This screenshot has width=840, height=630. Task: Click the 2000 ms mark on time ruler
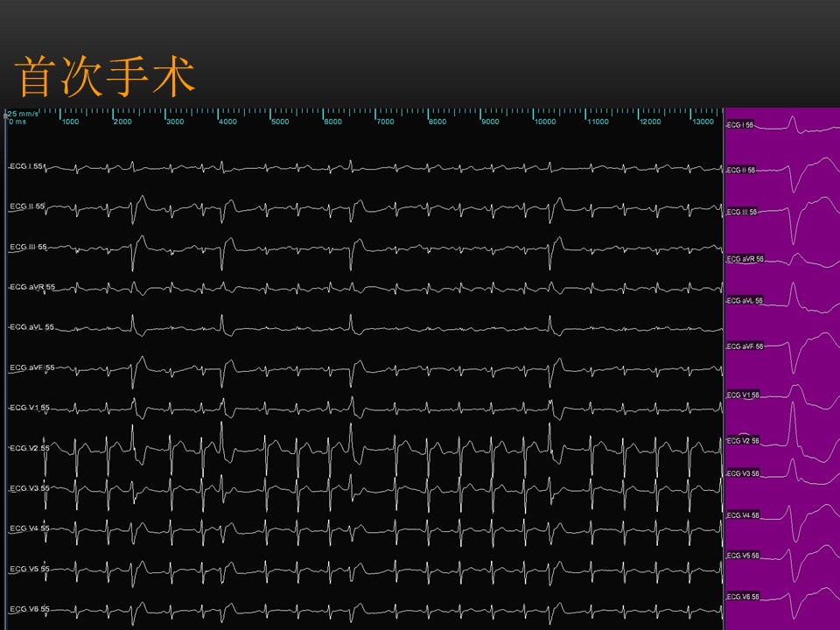(122, 122)
